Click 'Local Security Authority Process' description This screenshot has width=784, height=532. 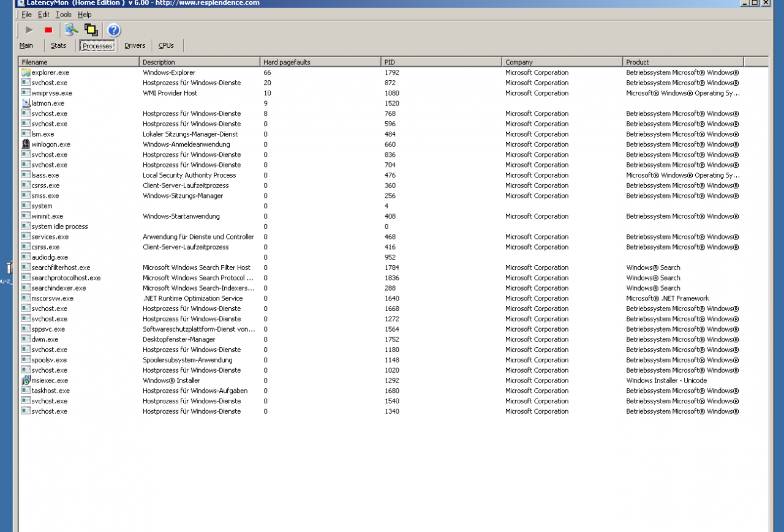(x=189, y=175)
